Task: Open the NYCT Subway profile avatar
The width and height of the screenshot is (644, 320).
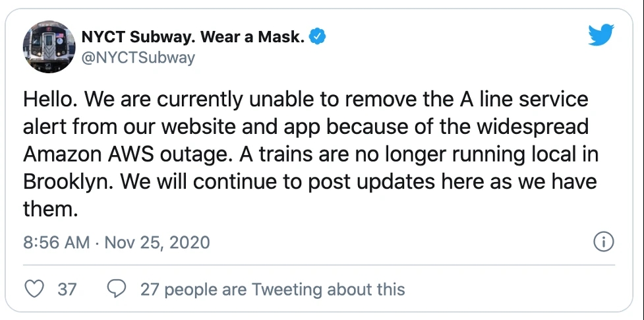Action: click(49, 47)
